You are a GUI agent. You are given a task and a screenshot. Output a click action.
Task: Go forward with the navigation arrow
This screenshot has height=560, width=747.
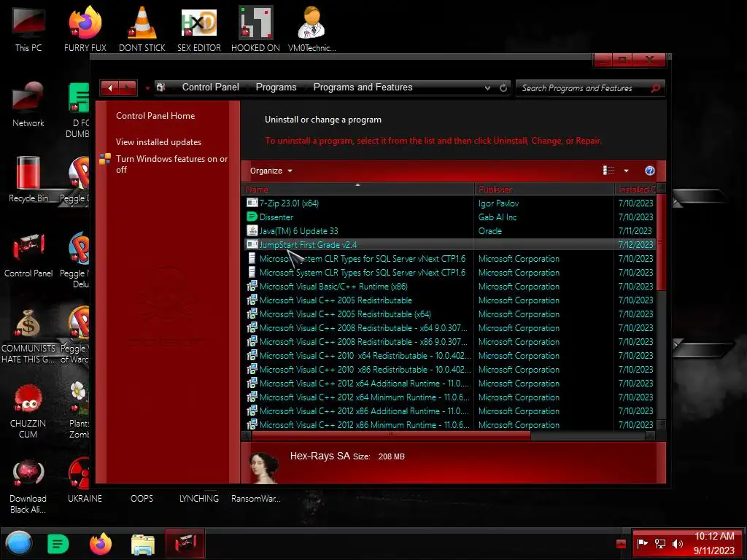click(x=128, y=87)
